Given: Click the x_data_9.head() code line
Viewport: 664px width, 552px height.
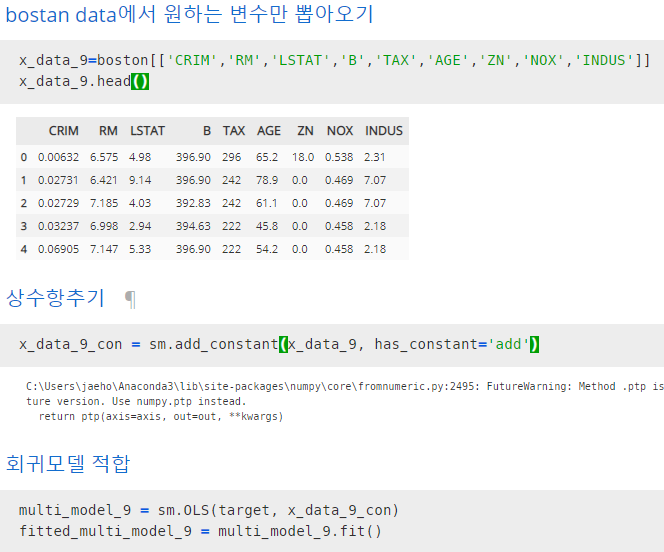Looking at the screenshot, I should (84, 81).
